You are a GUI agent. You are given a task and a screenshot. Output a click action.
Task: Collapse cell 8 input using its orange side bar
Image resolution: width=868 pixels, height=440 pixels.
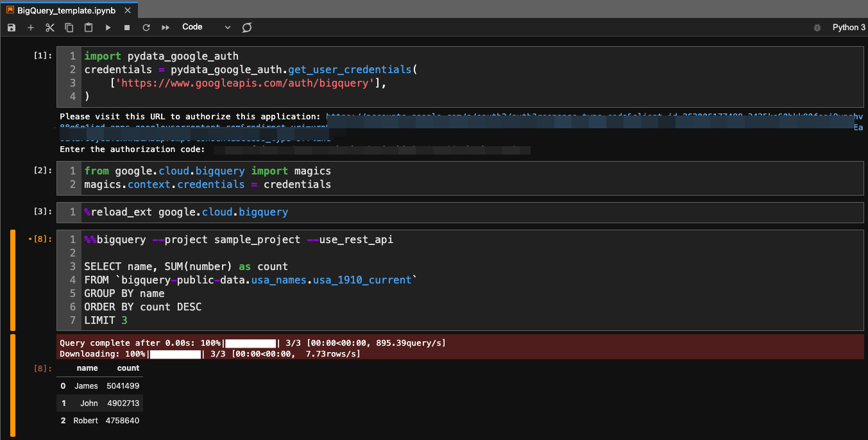tap(12, 280)
